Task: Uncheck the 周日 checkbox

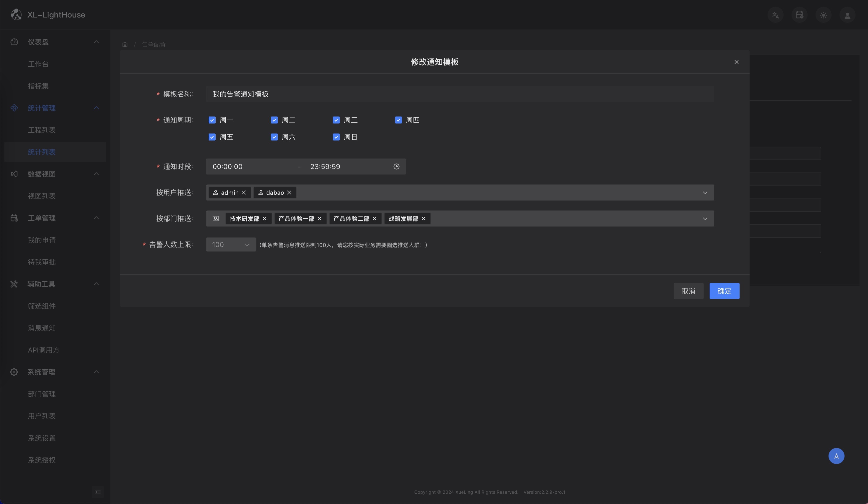Action: pyautogui.click(x=336, y=137)
